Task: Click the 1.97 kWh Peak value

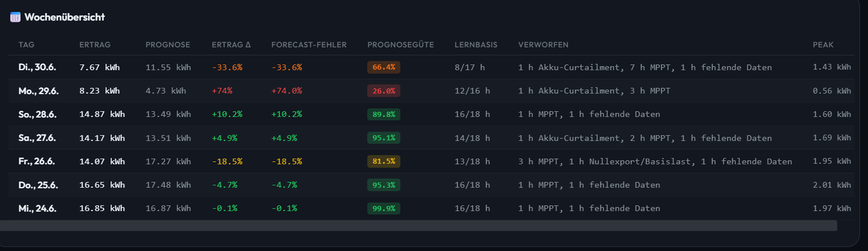Action: [x=832, y=208]
